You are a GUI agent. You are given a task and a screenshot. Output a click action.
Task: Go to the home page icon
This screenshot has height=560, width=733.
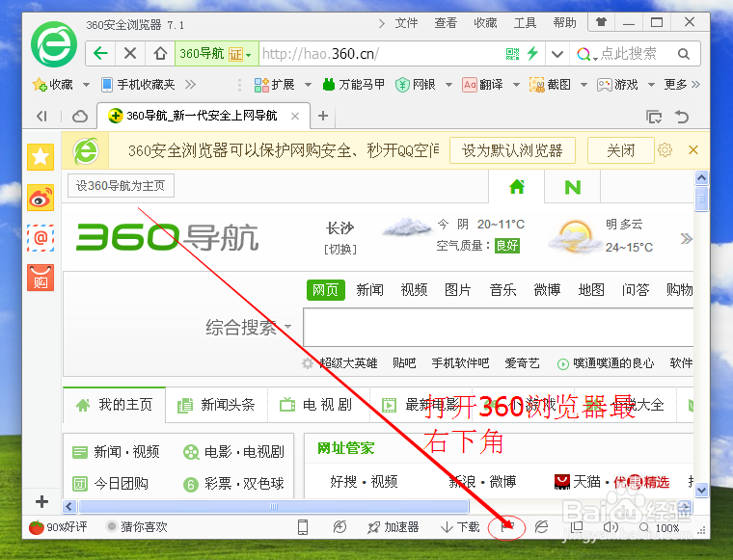(160, 54)
